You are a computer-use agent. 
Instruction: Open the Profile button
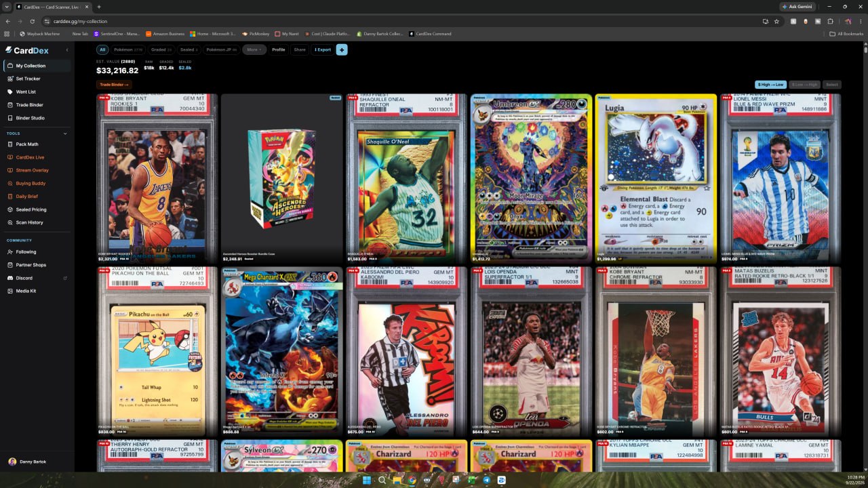tap(279, 49)
